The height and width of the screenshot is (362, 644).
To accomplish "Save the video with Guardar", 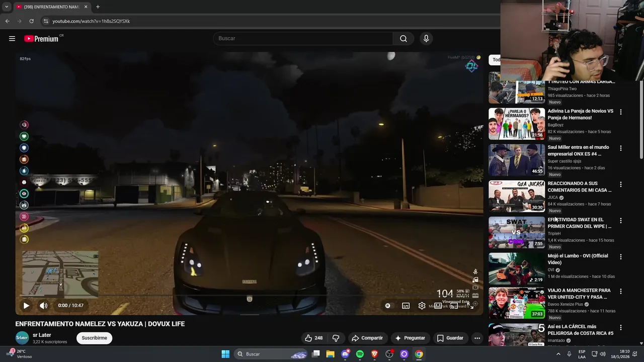I will pyautogui.click(x=450, y=338).
